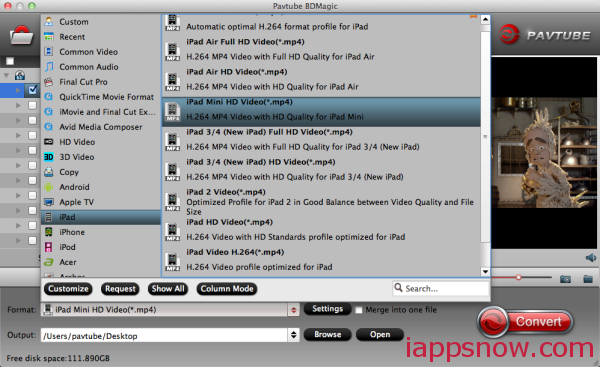Mute audio with the speaker icon
This screenshot has height=367, width=600.
(x=591, y=258)
